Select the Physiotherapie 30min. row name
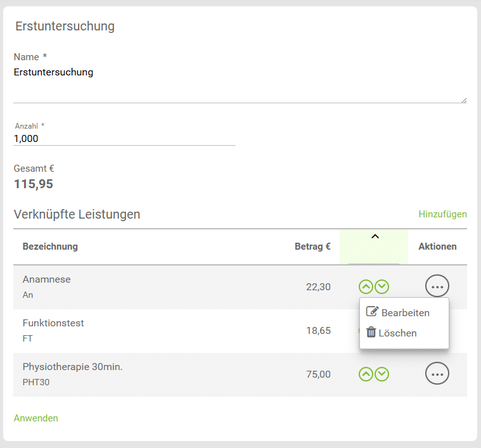 click(x=72, y=367)
